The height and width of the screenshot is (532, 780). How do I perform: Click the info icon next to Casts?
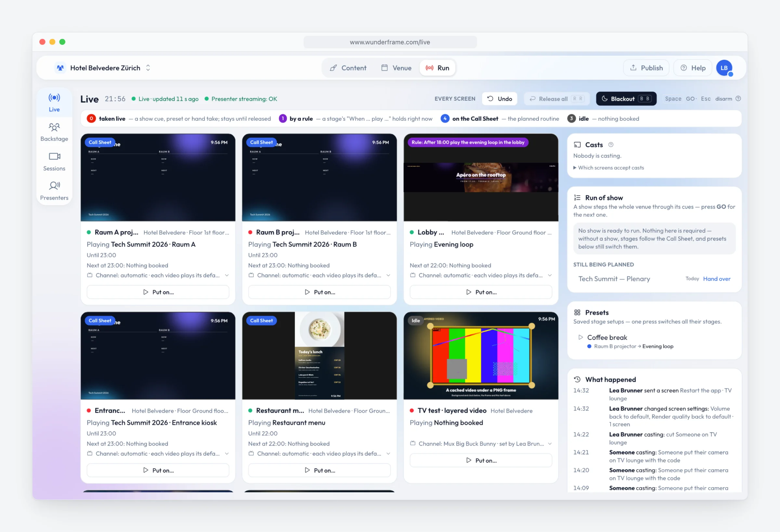(611, 145)
